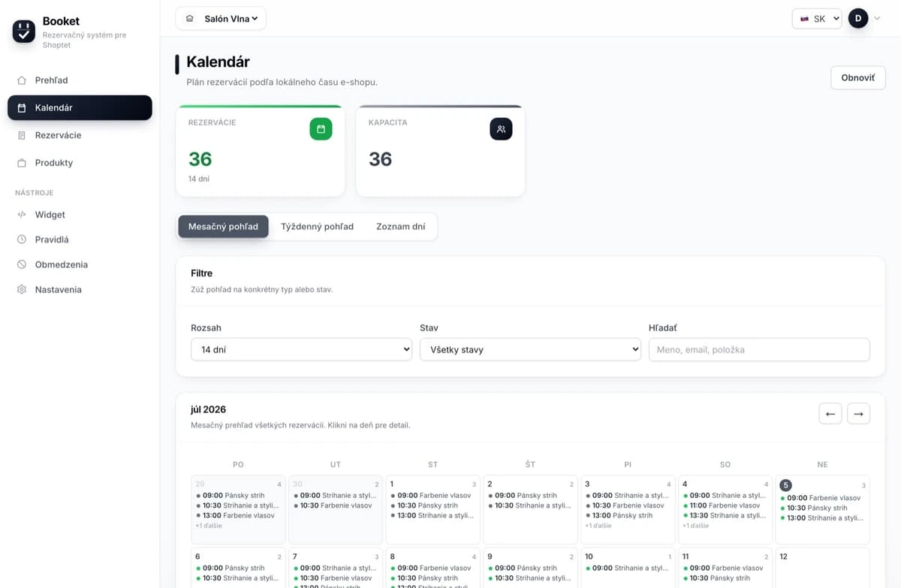This screenshot has height=588, width=901.
Task: Click the Hľadať search input field
Action: 759,349
